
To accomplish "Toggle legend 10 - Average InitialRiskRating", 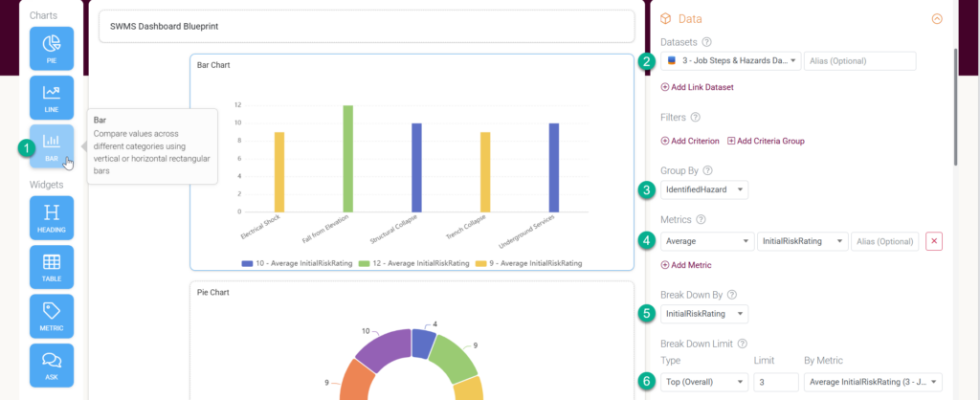I will coord(297,264).
